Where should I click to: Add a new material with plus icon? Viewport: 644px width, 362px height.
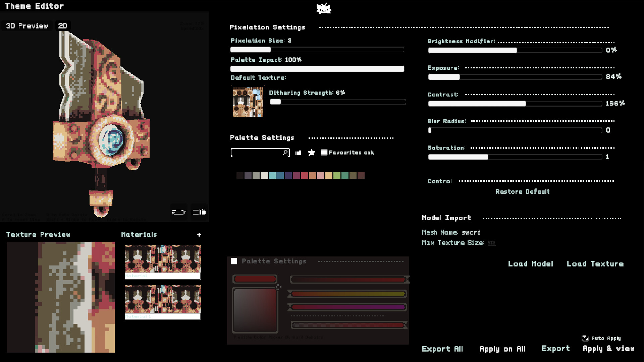(x=199, y=235)
